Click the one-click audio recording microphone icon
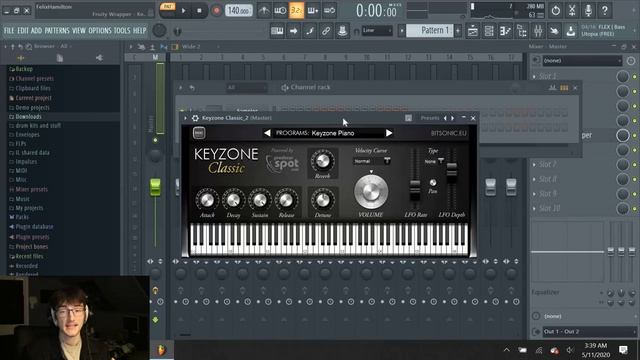 coord(588,10)
